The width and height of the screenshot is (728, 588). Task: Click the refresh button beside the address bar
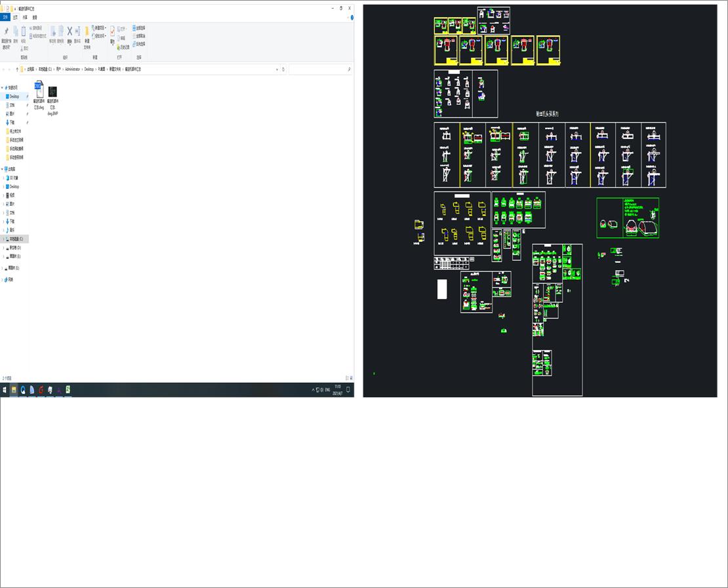pyautogui.click(x=283, y=69)
